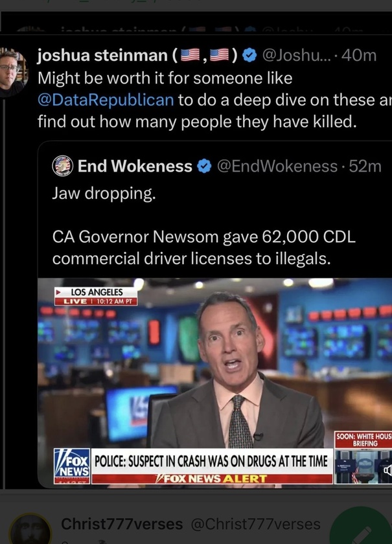Tap End Wokeness display name
The height and width of the screenshot is (544, 392).
click(135, 166)
